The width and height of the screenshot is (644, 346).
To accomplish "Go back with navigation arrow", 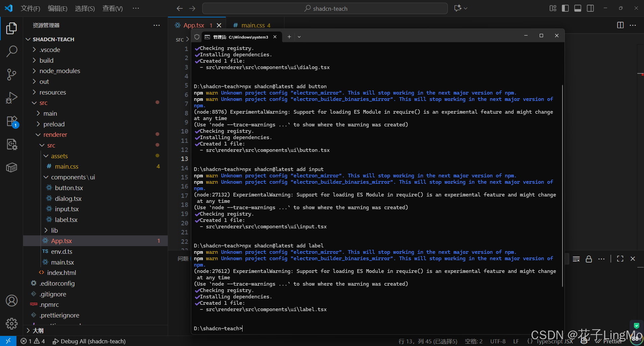I will coord(180,8).
